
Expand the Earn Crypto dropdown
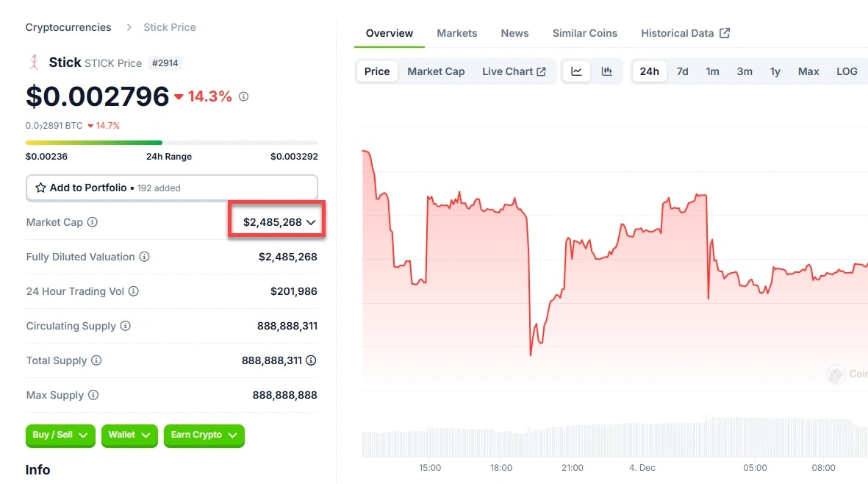[204, 435]
